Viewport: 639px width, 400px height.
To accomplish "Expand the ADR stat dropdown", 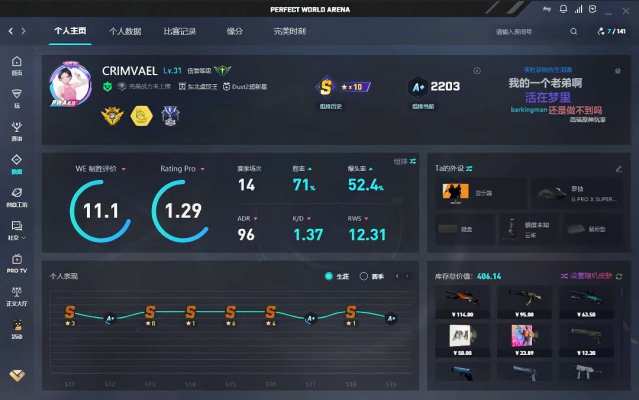I will [x=256, y=219].
